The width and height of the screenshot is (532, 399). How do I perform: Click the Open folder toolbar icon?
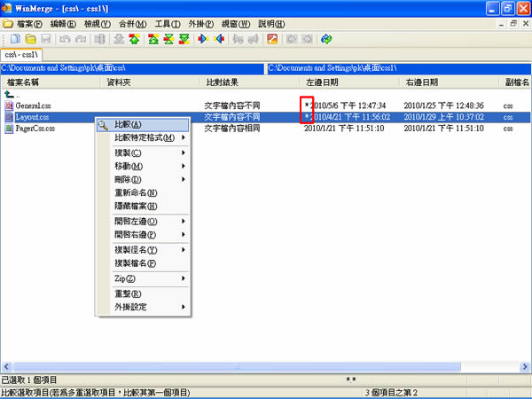pyautogui.click(x=30, y=39)
